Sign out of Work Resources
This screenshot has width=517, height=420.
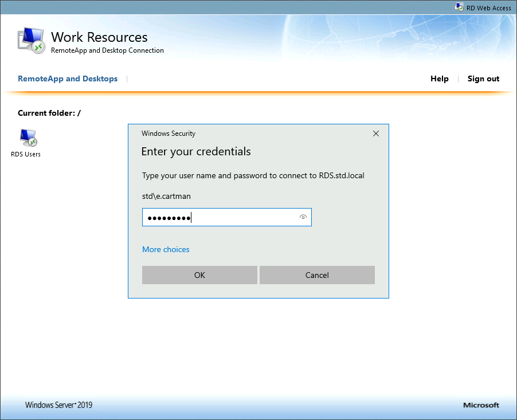pos(483,78)
